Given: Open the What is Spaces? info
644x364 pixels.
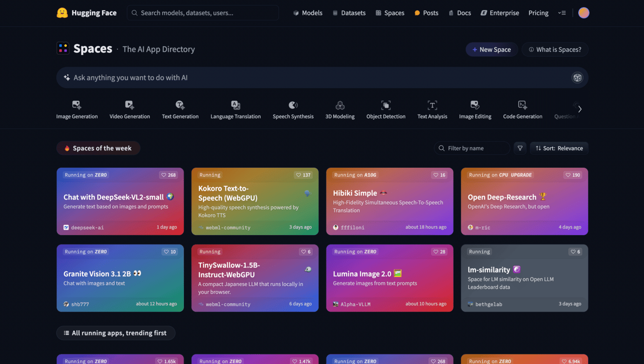Looking at the screenshot, I should point(555,49).
